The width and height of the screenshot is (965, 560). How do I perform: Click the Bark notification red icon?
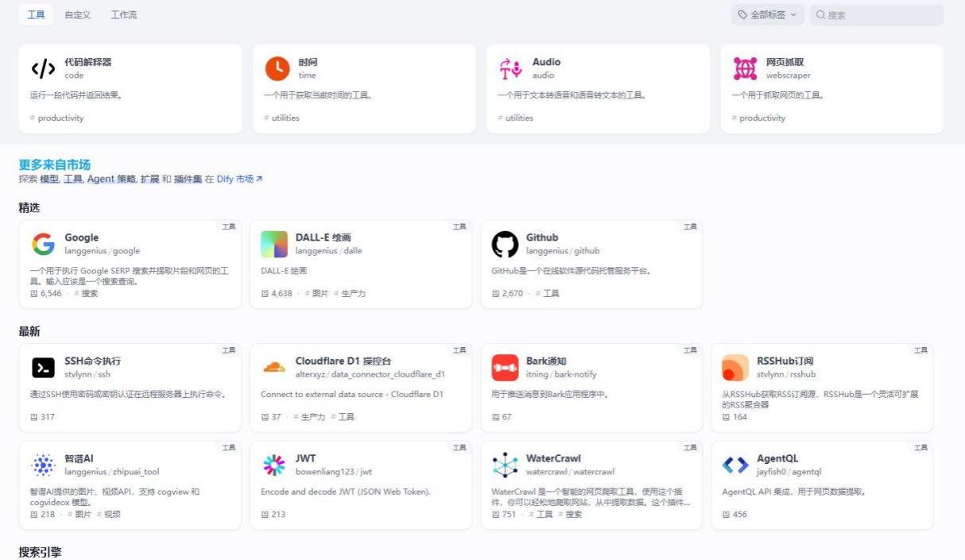click(505, 368)
